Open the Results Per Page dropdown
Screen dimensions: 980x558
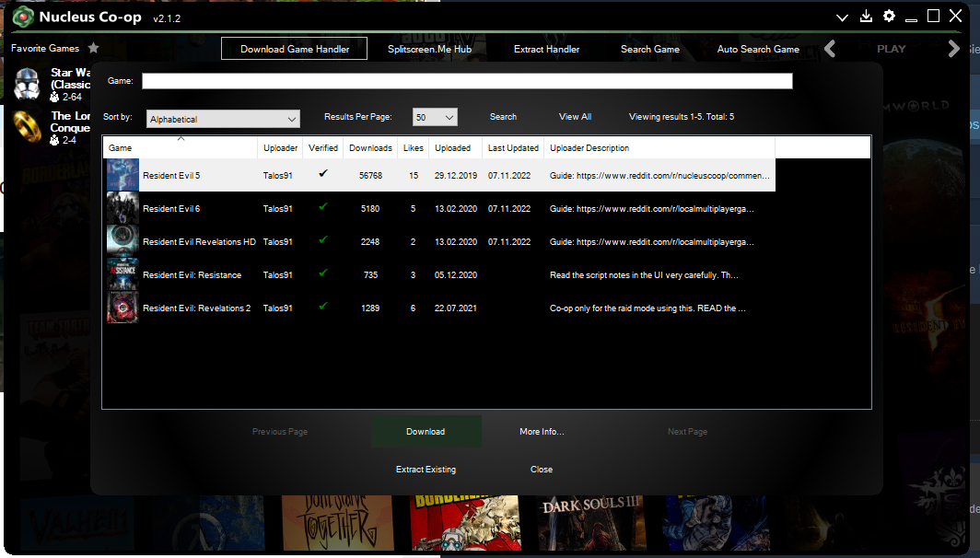(435, 118)
